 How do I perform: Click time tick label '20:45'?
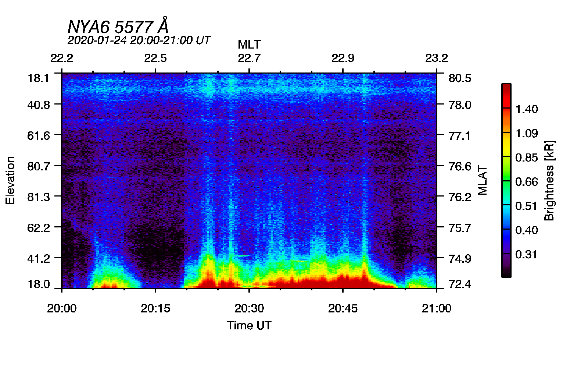point(343,308)
